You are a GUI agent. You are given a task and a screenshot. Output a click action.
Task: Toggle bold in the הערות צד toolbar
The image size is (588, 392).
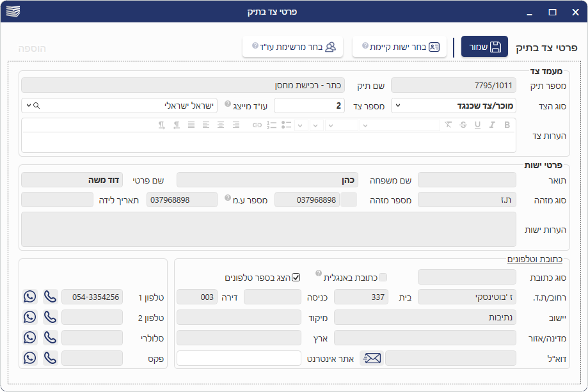[507, 125]
